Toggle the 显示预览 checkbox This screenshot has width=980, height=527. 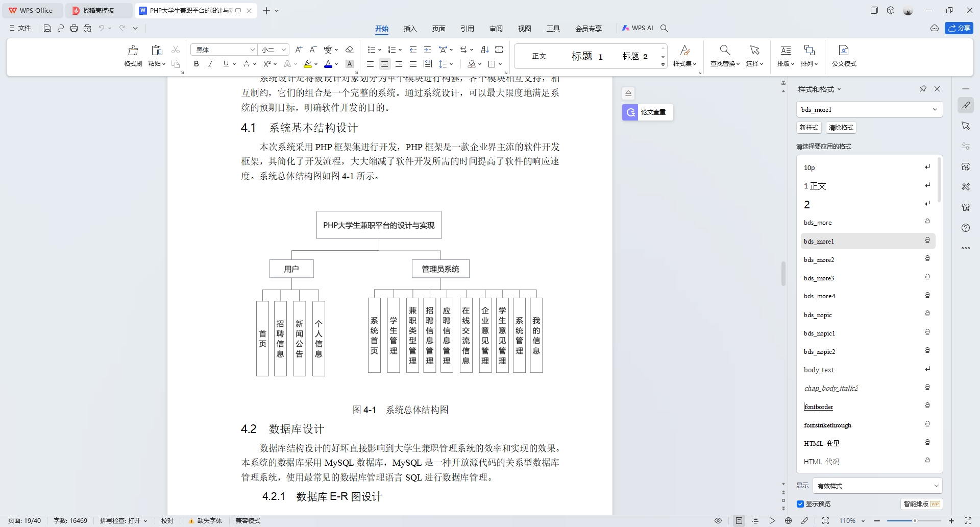800,504
